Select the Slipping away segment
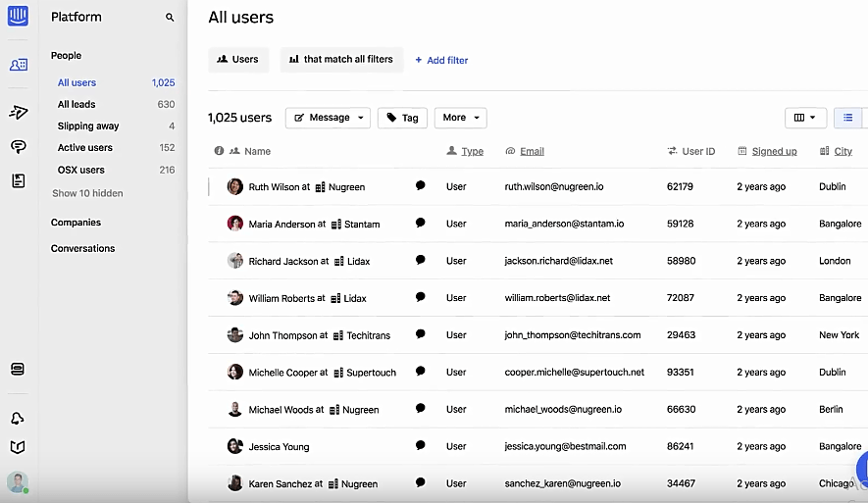This screenshot has height=503, width=868. click(88, 126)
